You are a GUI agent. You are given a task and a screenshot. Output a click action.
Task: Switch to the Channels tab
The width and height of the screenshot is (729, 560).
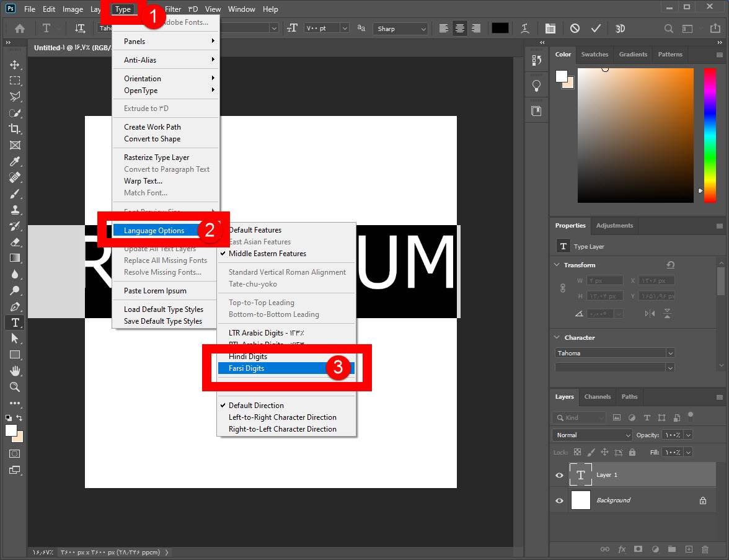pos(598,397)
